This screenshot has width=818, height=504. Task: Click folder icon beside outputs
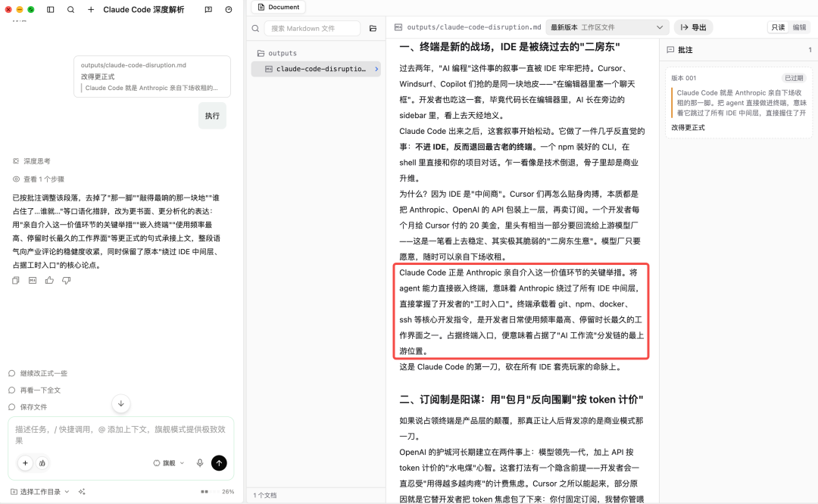(261, 53)
